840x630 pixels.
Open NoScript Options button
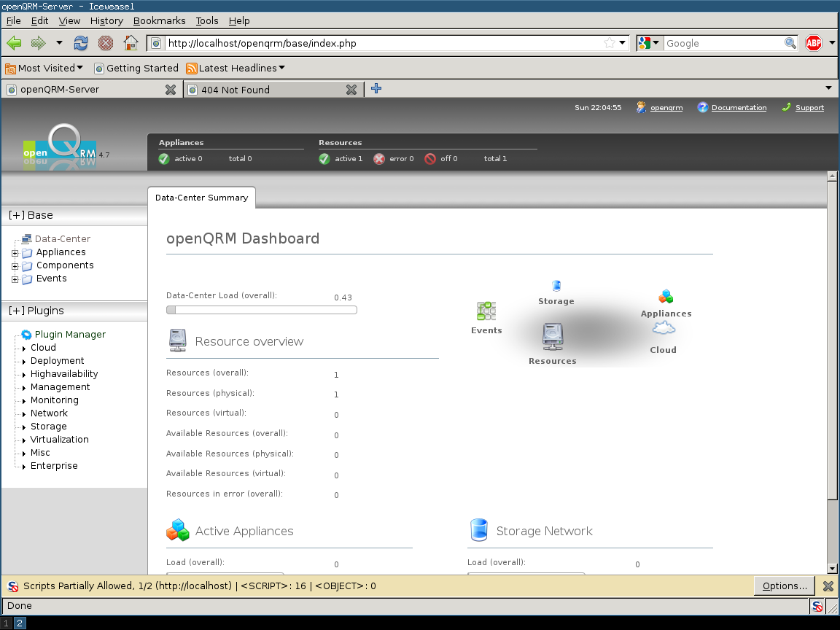pos(785,586)
